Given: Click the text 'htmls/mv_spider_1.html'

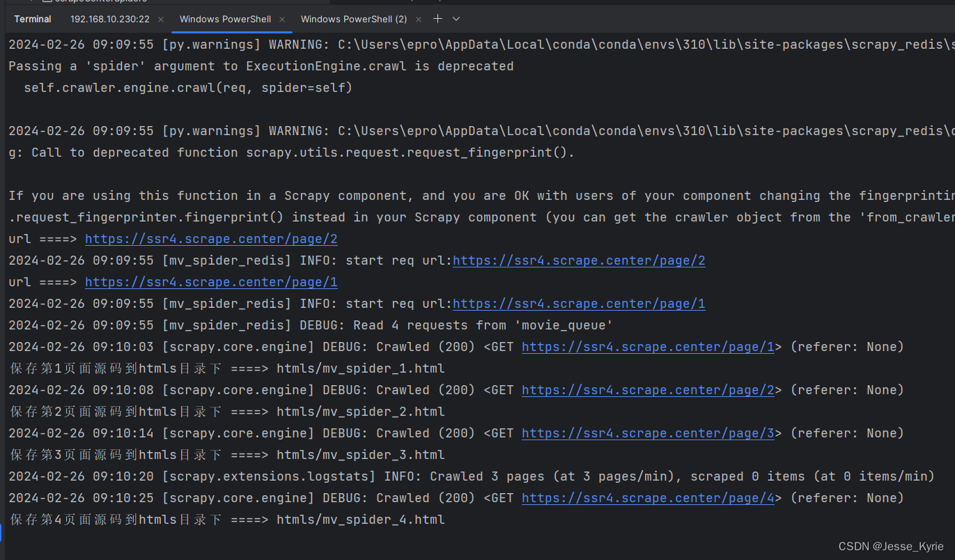Looking at the screenshot, I should click(x=361, y=368).
